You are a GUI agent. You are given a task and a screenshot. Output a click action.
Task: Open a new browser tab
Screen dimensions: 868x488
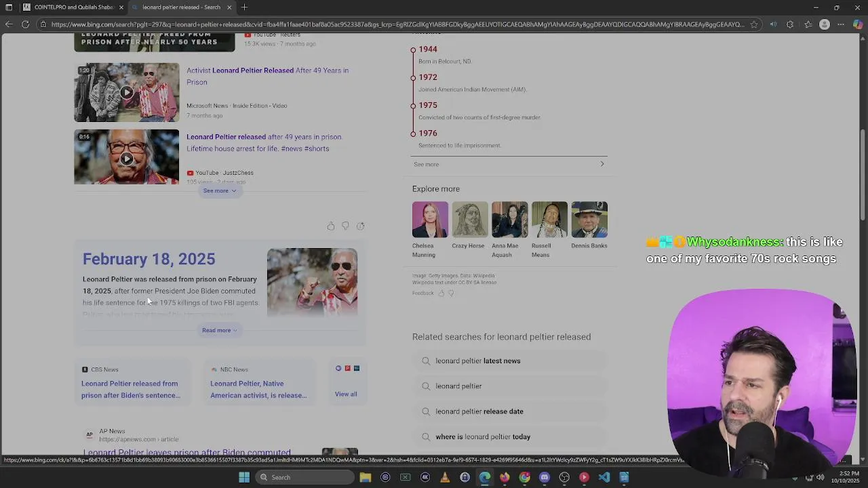click(x=244, y=7)
